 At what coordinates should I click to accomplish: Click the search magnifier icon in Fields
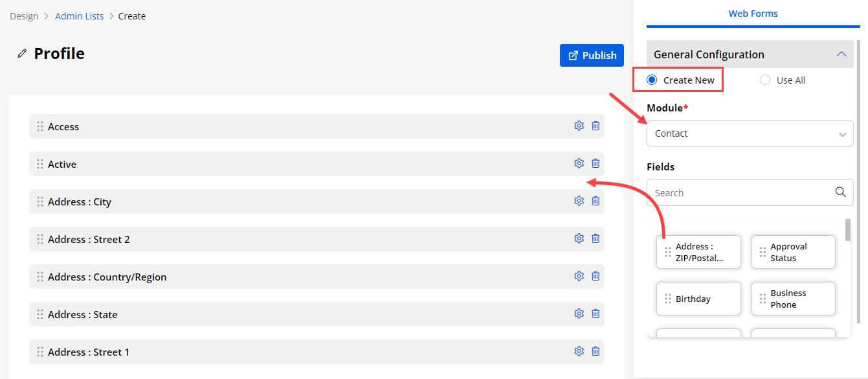click(840, 192)
